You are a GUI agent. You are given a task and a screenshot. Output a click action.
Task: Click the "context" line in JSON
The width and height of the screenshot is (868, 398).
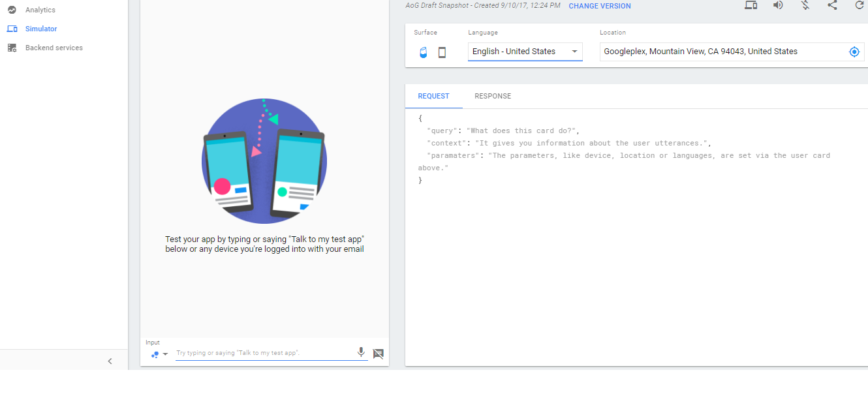(x=568, y=143)
